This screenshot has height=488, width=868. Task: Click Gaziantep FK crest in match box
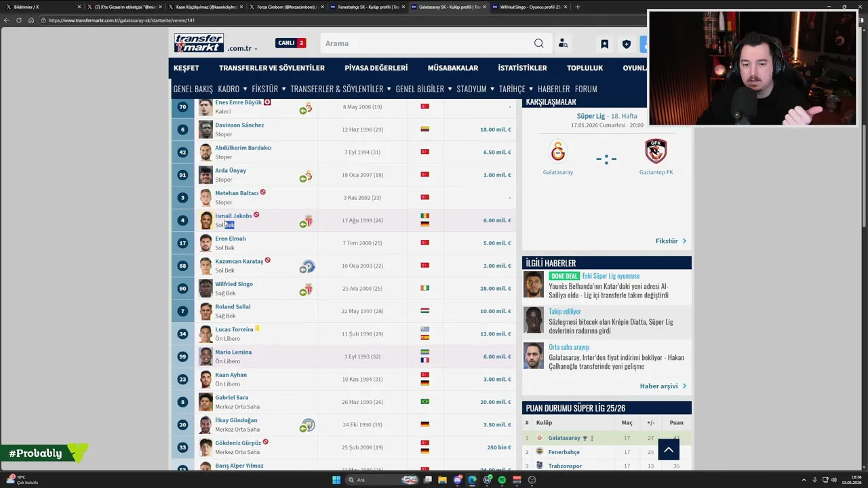pos(656,151)
